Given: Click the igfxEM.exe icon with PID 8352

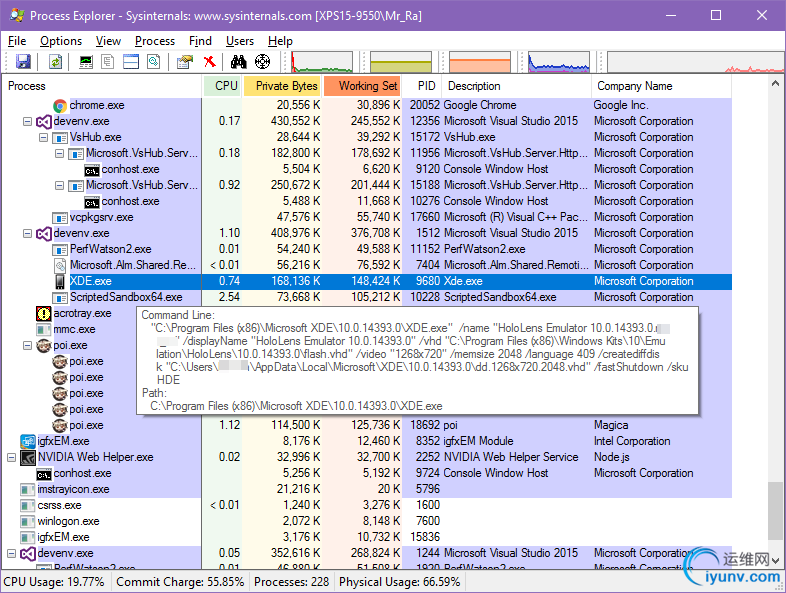Looking at the screenshot, I should click(x=28, y=441).
